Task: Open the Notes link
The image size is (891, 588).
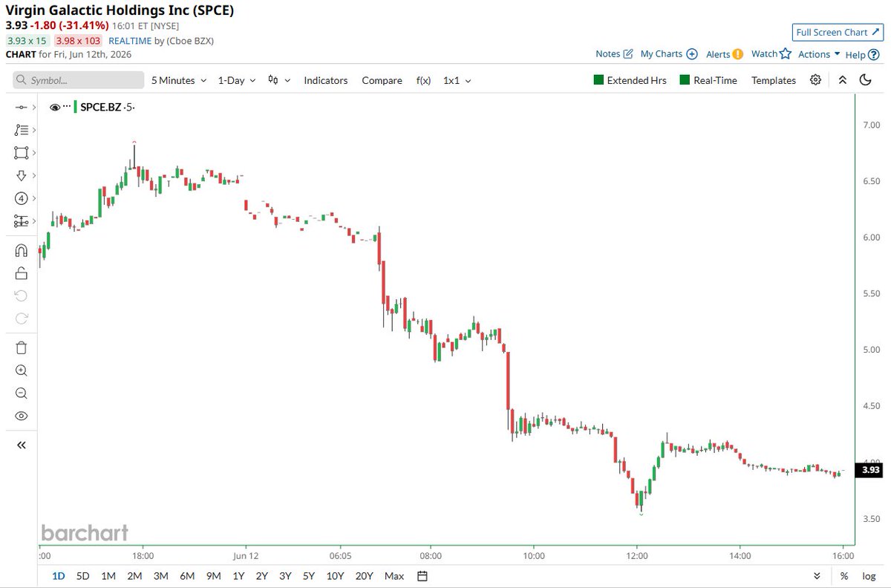Action: coord(607,53)
